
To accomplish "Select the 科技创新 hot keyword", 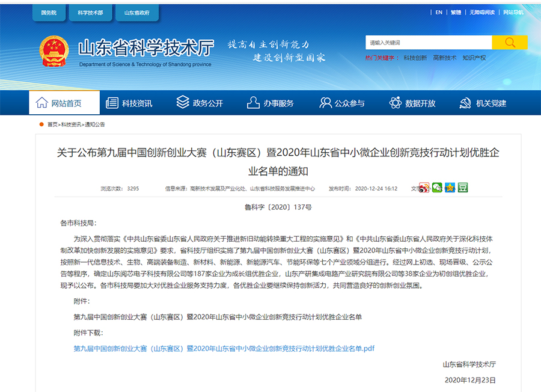I will 415,58.
